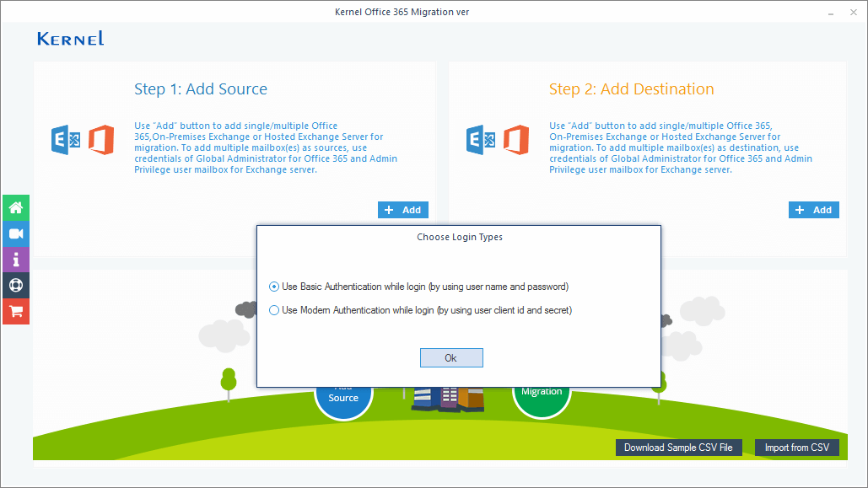Select Use Modern Authentication radio option
The width and height of the screenshot is (868, 488).
click(x=274, y=310)
